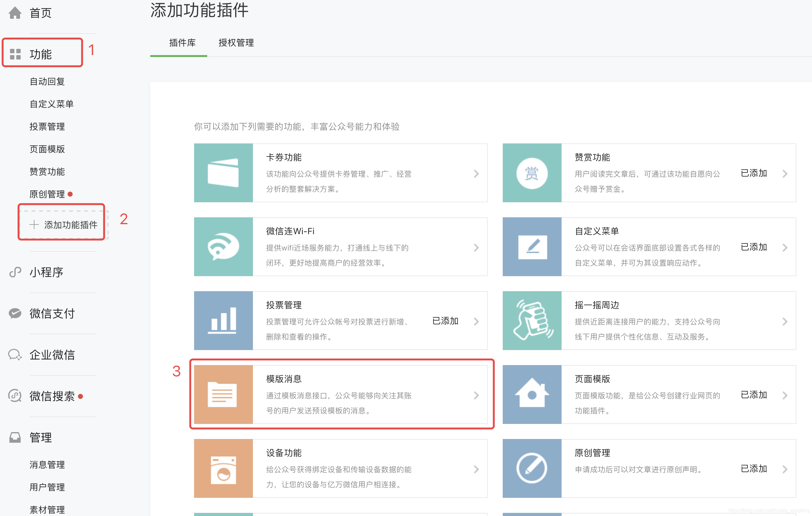The height and width of the screenshot is (516, 812).
Task: Click the 微信连Wi-Fi signal icon
Action: tap(223, 246)
